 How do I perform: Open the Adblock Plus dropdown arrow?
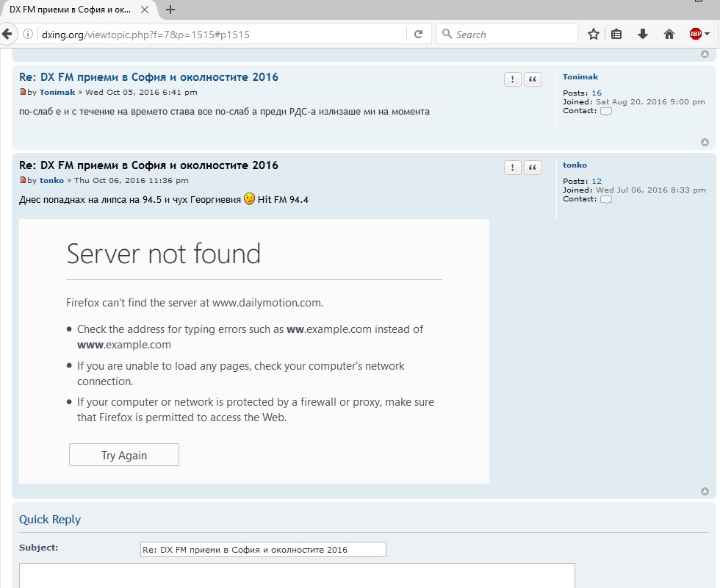click(707, 34)
